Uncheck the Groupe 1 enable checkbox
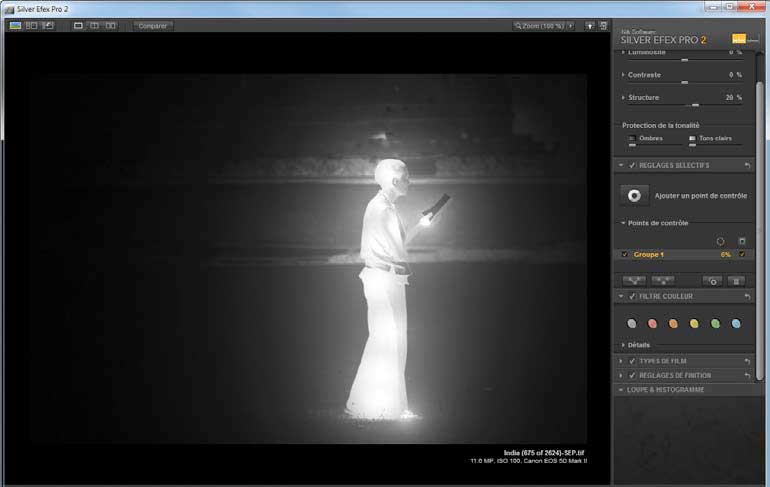The height and width of the screenshot is (487, 770). click(625, 254)
